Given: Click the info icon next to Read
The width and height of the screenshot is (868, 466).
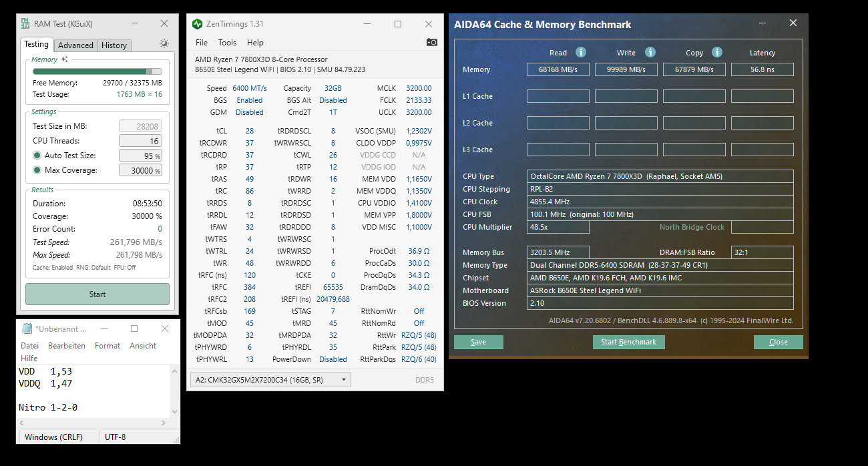Looking at the screenshot, I should click(581, 52).
